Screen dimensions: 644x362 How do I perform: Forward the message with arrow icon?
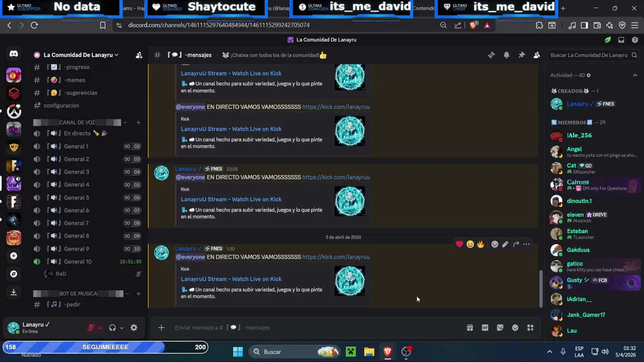[516, 244]
